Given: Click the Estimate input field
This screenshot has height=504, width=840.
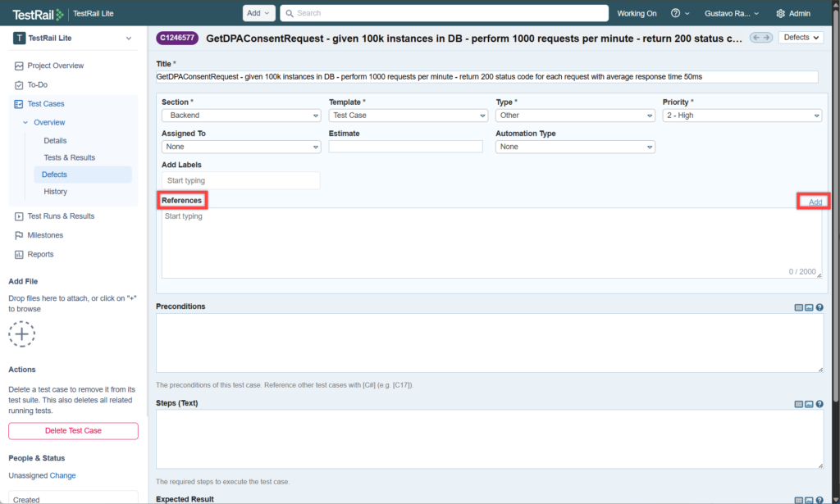Looking at the screenshot, I should [x=405, y=147].
